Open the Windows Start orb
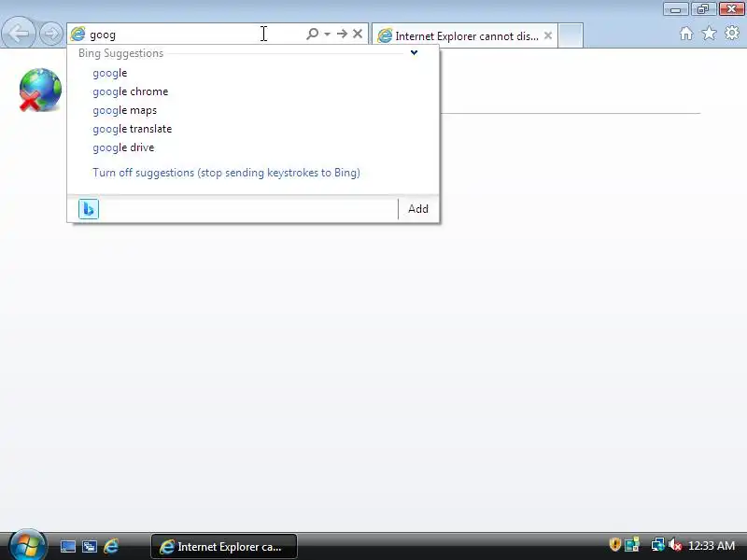 [x=27, y=545]
